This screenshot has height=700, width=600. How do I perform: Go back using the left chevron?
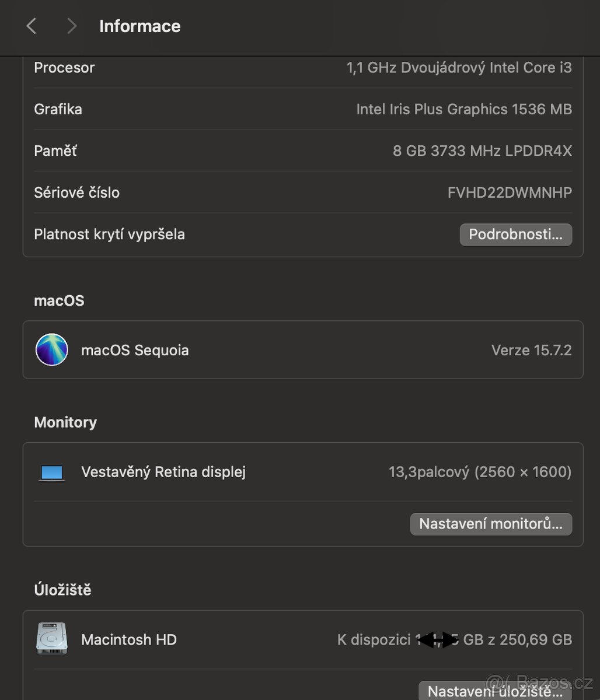tap(32, 26)
